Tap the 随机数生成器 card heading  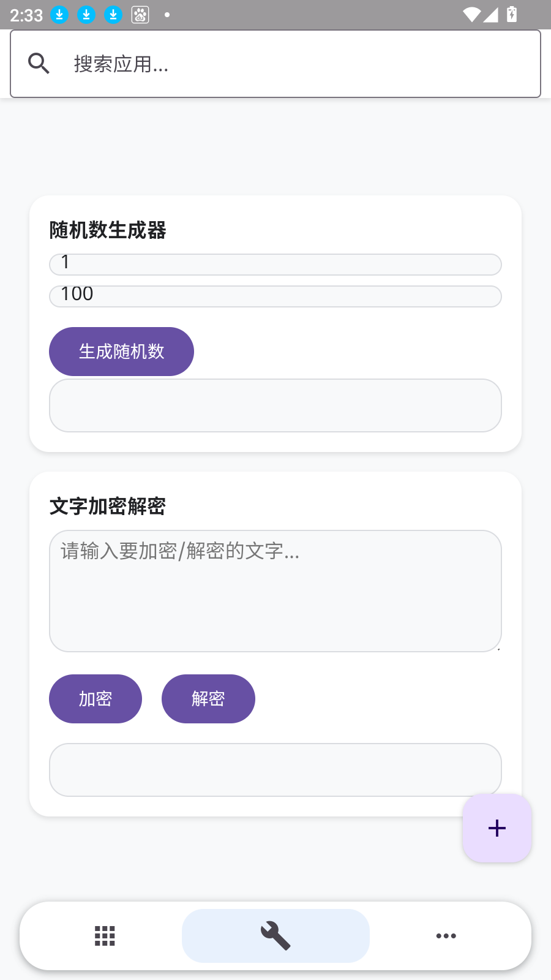pos(108,230)
